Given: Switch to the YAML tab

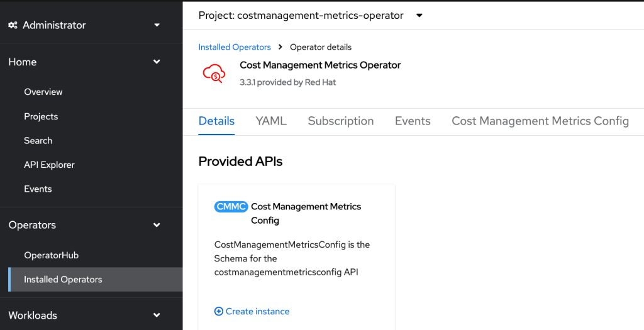Looking at the screenshot, I should point(271,121).
